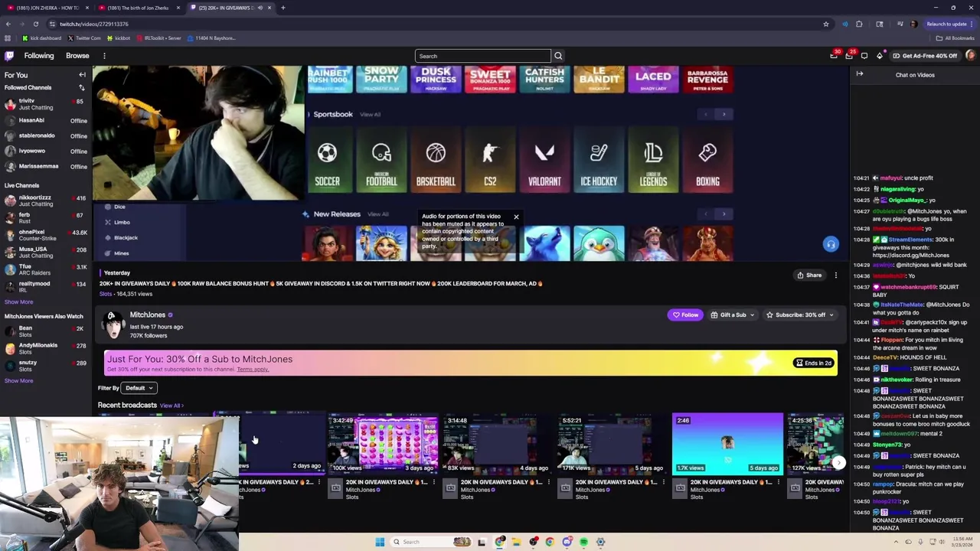
Task: Open the Laced game tile
Action: (653, 80)
